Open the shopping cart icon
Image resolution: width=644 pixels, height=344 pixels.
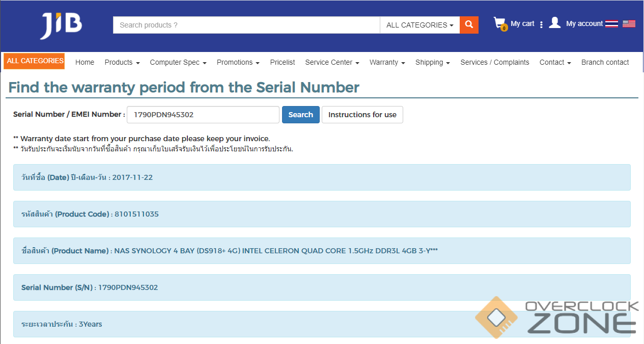[x=500, y=23]
